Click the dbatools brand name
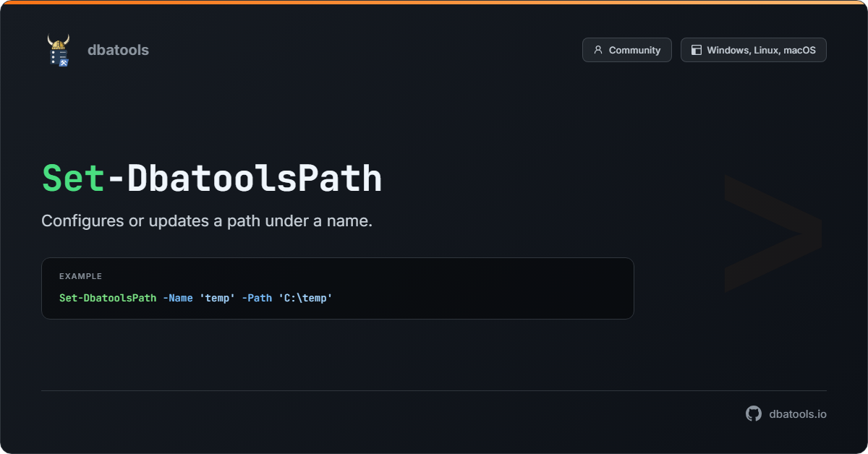The image size is (868, 454). tap(118, 50)
